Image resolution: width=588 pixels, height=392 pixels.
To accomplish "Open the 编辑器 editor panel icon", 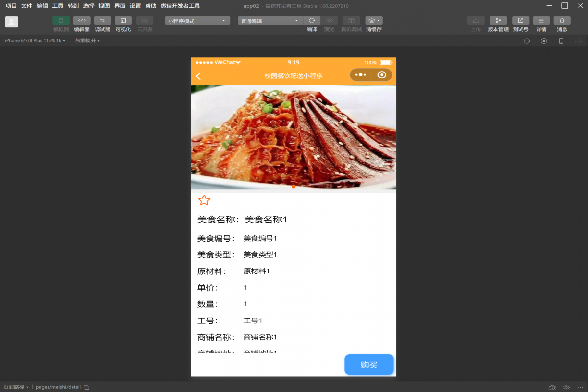I will [81, 20].
